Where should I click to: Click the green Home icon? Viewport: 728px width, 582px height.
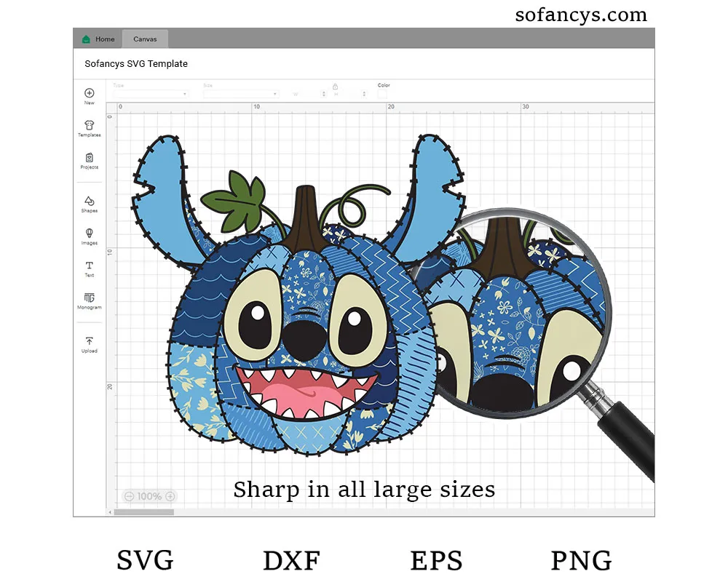(x=86, y=39)
